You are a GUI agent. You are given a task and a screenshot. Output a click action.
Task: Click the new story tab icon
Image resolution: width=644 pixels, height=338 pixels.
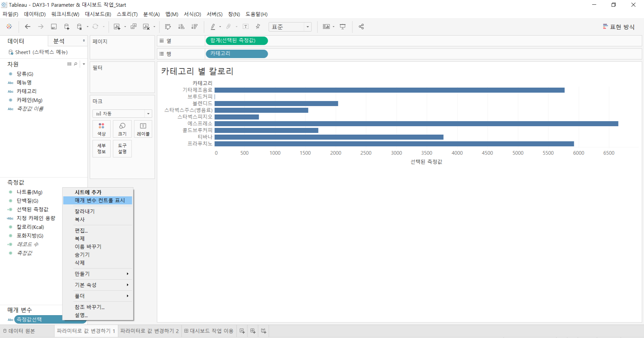[264, 331]
